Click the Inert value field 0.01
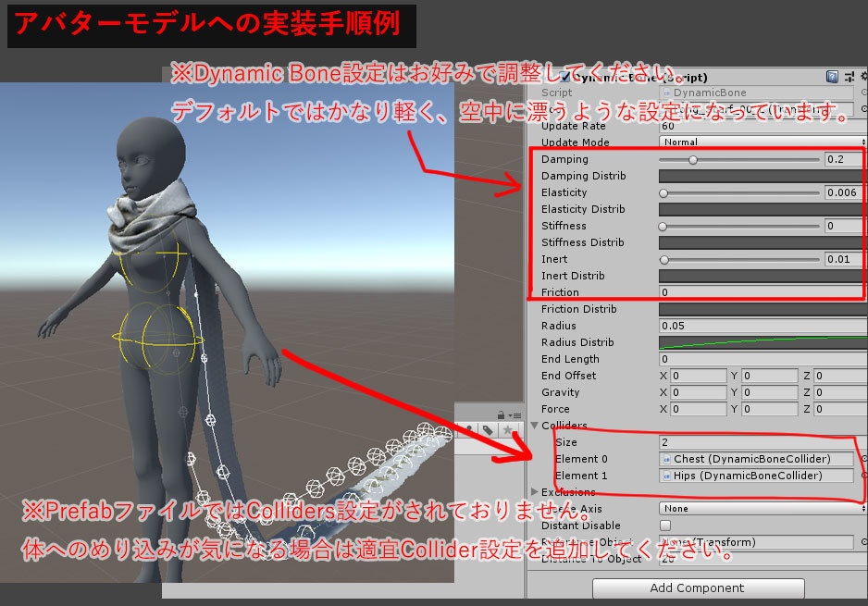 pos(844,259)
